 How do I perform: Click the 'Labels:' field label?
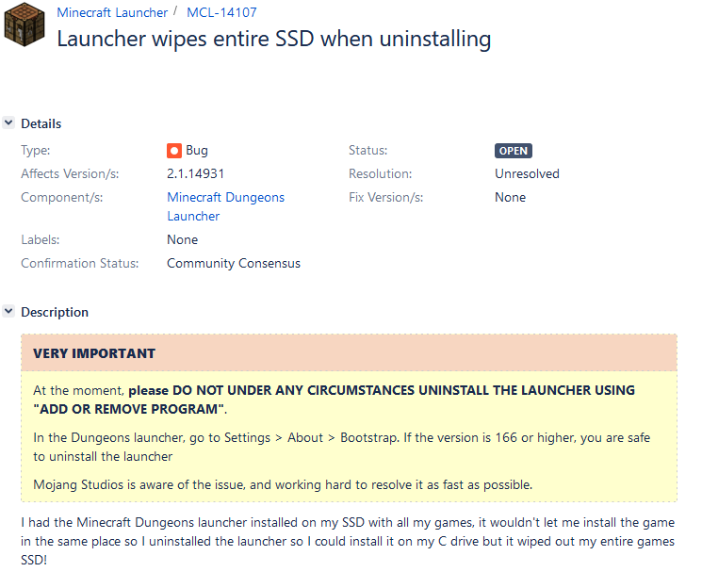41,240
